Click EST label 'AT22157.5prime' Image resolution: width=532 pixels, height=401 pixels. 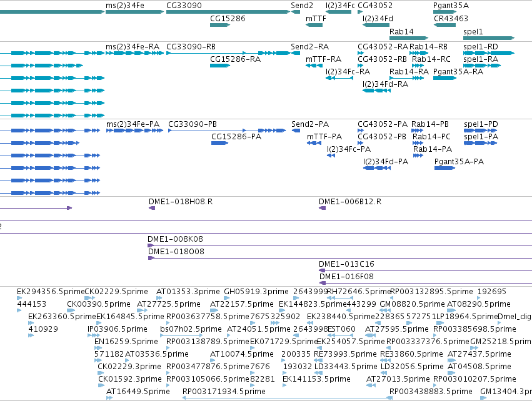point(241,304)
